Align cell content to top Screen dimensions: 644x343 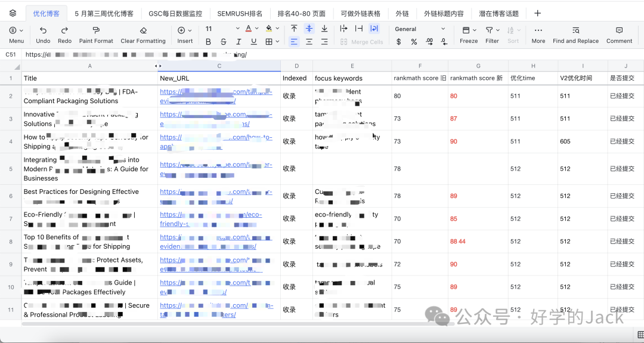[x=294, y=29]
